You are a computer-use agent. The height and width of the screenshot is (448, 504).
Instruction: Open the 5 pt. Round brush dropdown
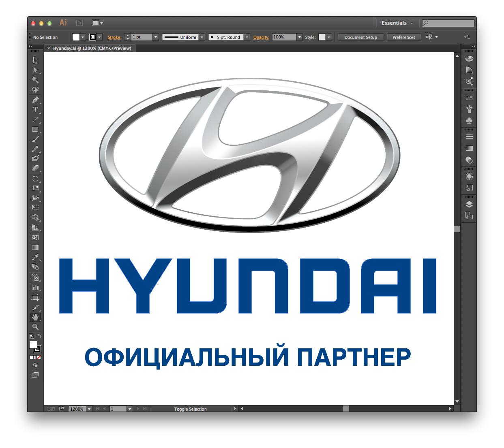click(247, 37)
